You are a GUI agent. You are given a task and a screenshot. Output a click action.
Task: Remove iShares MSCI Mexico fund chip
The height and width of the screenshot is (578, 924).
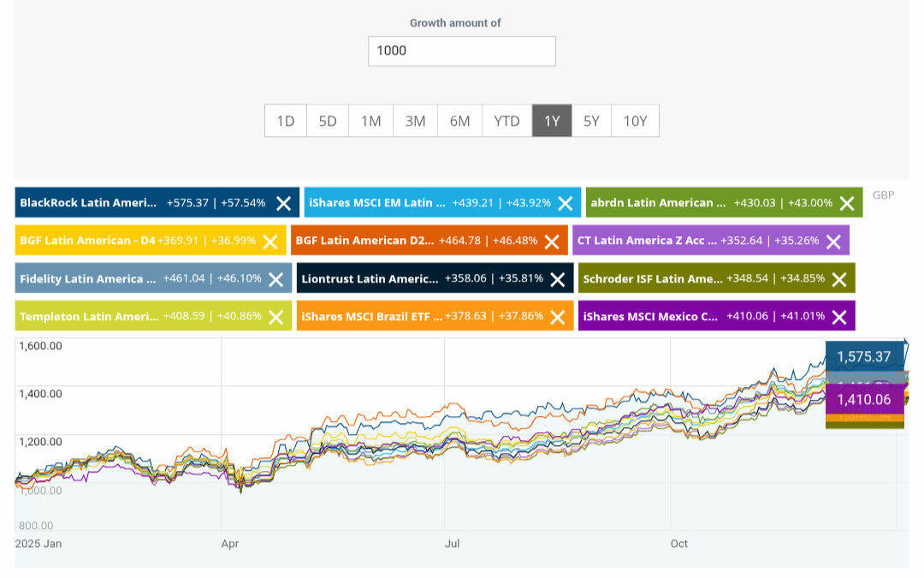(839, 317)
